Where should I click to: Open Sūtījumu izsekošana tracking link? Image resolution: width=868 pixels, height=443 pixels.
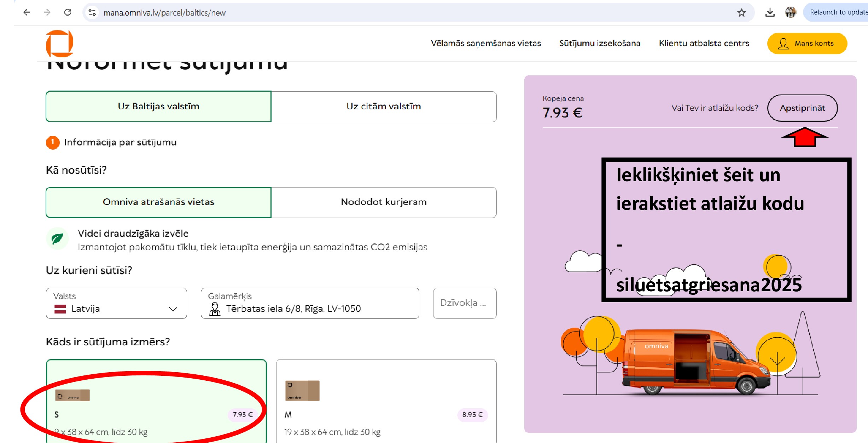pyautogui.click(x=600, y=43)
